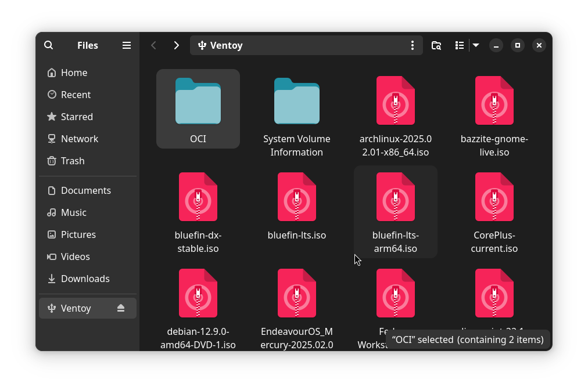Open Starred in the sidebar
The image size is (588, 390).
click(88, 117)
